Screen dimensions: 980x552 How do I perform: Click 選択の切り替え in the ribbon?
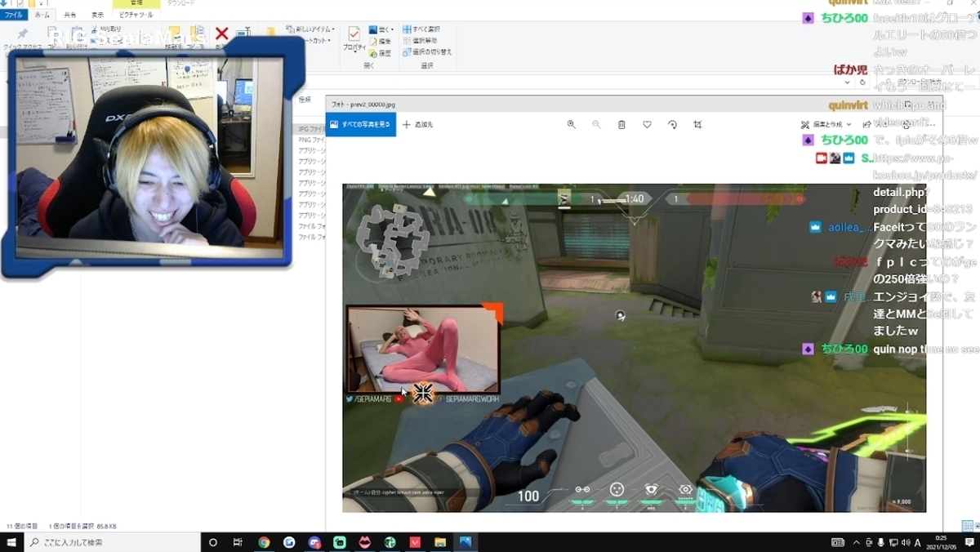coord(427,51)
